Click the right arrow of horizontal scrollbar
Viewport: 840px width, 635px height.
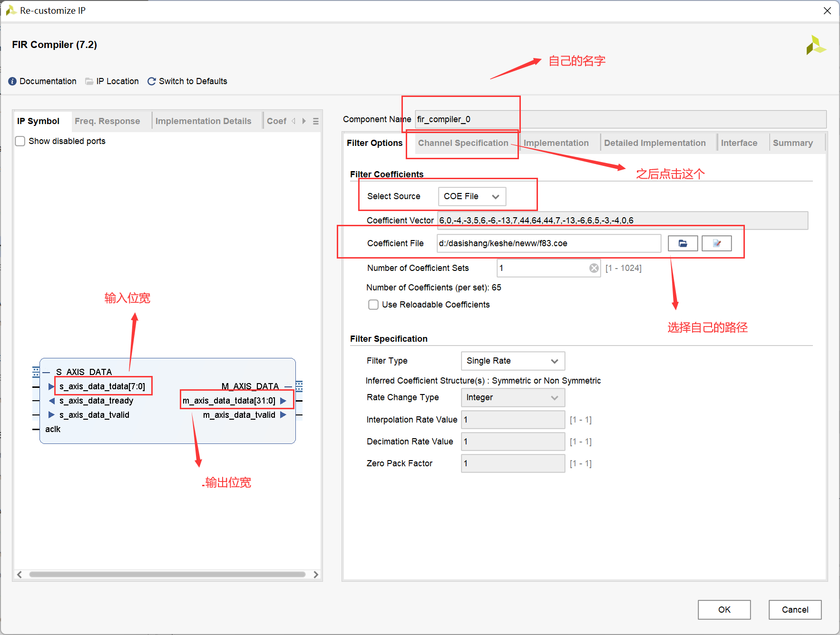click(x=316, y=575)
